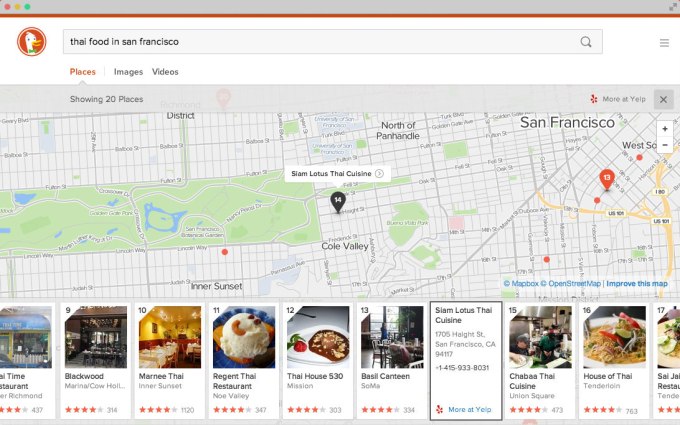Open the Blackwood restaurant photo
Screen dimensions: 680x425
(x=96, y=337)
